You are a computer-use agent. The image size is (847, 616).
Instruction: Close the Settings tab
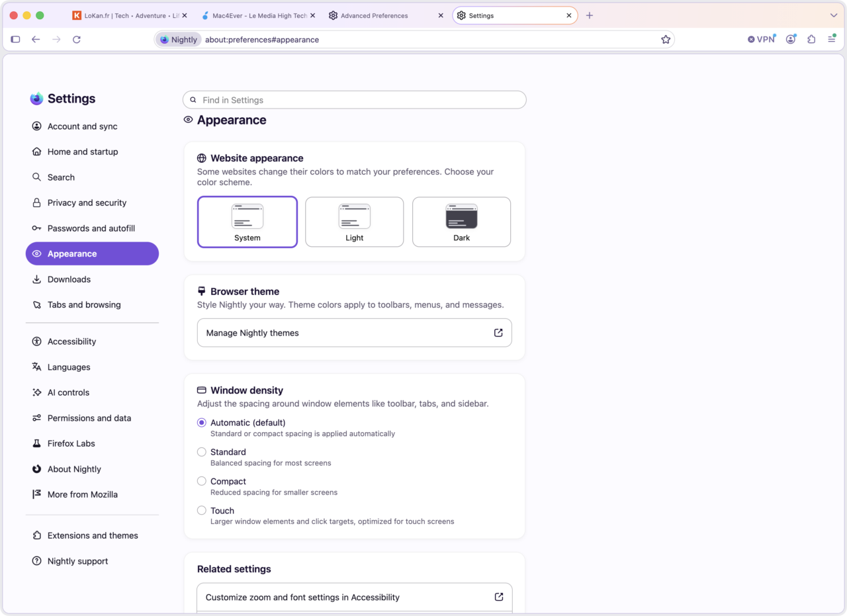[568, 15]
